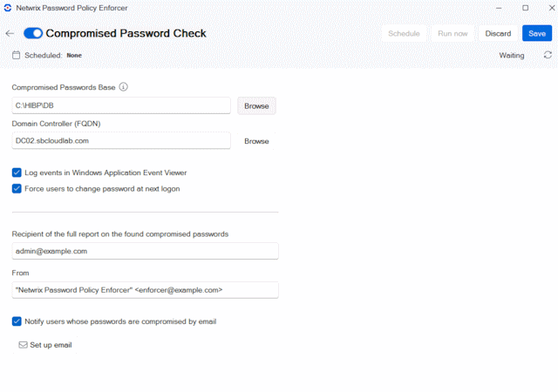Click the From sender address field
The height and width of the screenshot is (392, 558).
[x=146, y=290]
